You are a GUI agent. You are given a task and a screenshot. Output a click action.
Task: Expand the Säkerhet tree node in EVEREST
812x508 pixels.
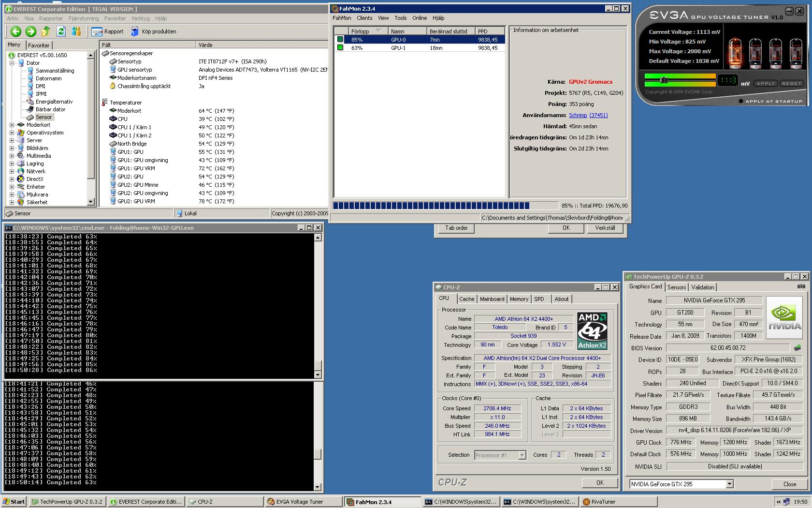tap(12, 202)
